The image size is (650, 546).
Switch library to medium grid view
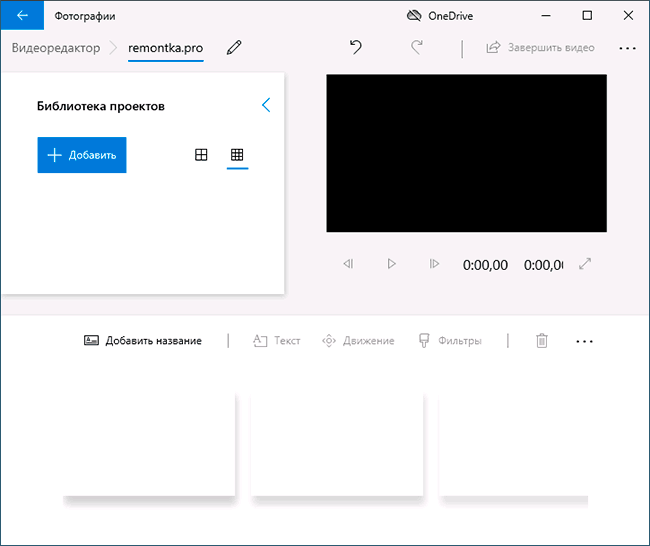click(201, 155)
